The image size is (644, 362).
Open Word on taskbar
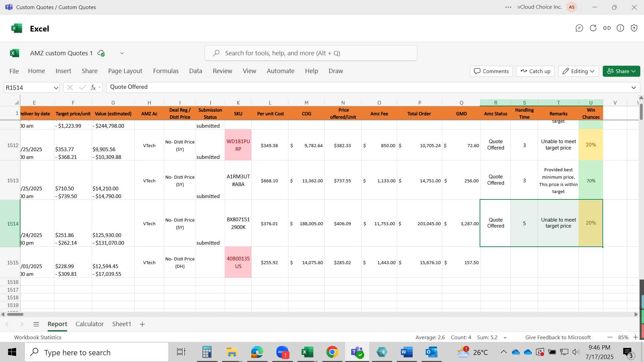click(407, 352)
